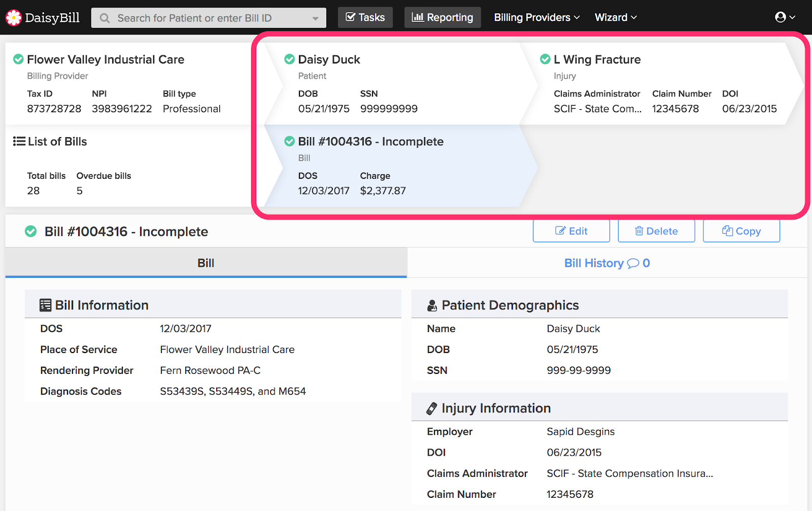Click in the Search for Patient field

click(209, 18)
